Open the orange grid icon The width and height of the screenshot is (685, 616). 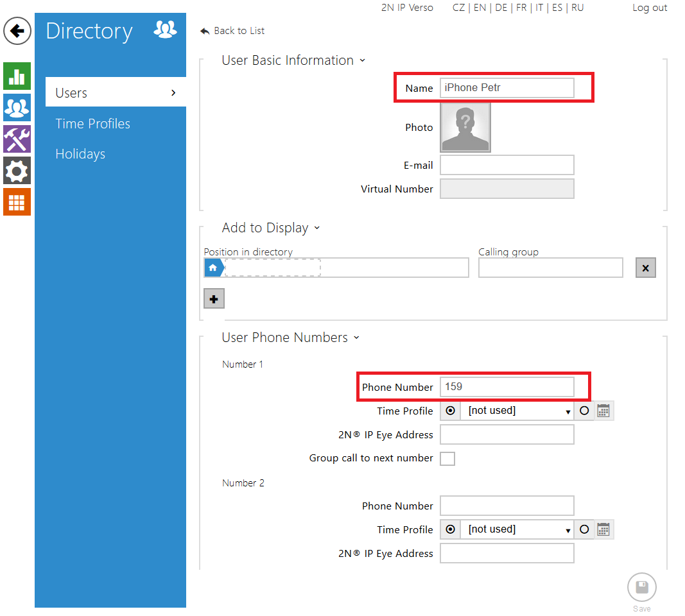(17, 202)
